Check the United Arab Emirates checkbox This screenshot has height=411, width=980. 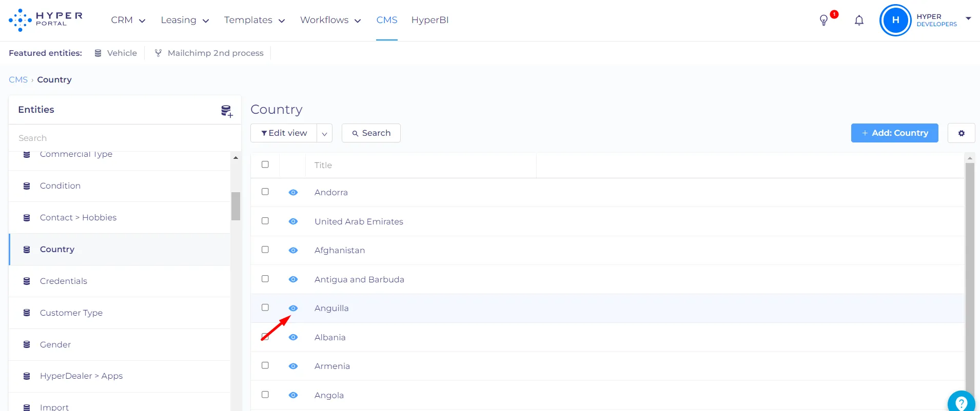pyautogui.click(x=265, y=221)
